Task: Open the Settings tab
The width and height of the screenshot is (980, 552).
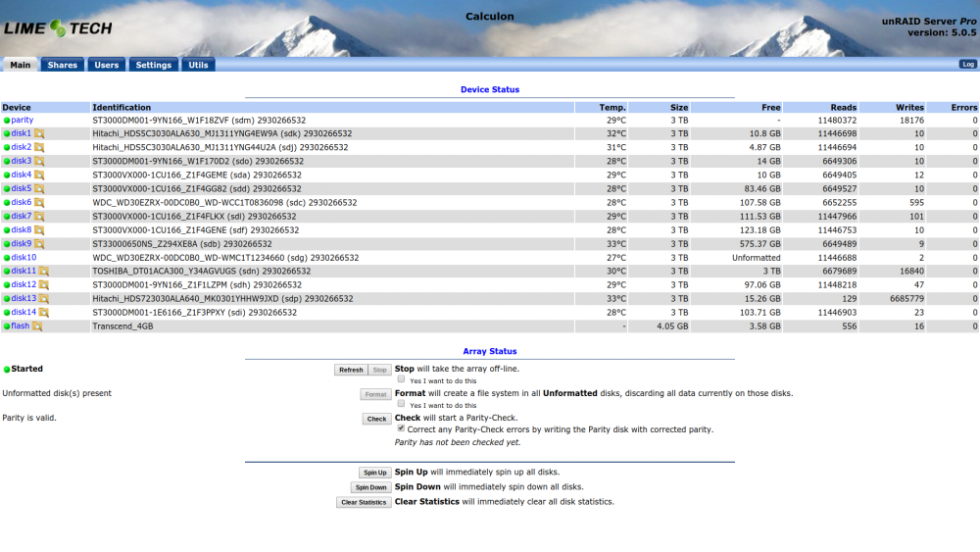Action: tap(153, 65)
